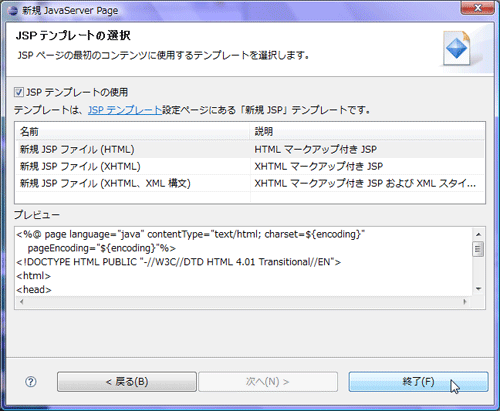The height and width of the screenshot is (411, 500).
Task: Click preview scrollbar down arrow
Action: (478, 289)
